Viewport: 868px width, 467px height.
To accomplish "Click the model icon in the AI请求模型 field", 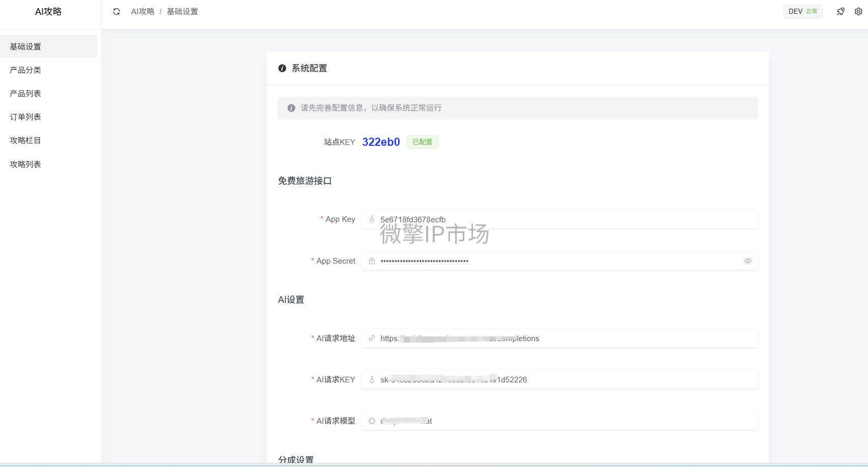I will click(x=371, y=421).
